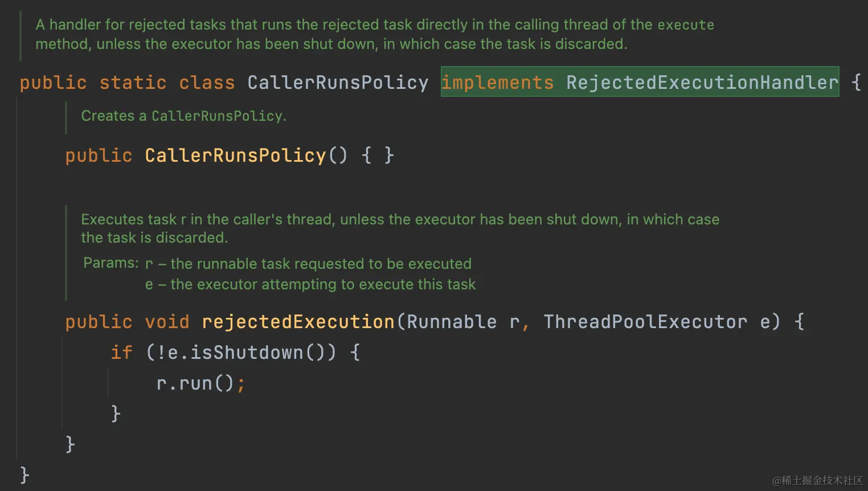Click the watermark text at bottom right
The width and height of the screenshot is (868, 491).
pos(818,481)
